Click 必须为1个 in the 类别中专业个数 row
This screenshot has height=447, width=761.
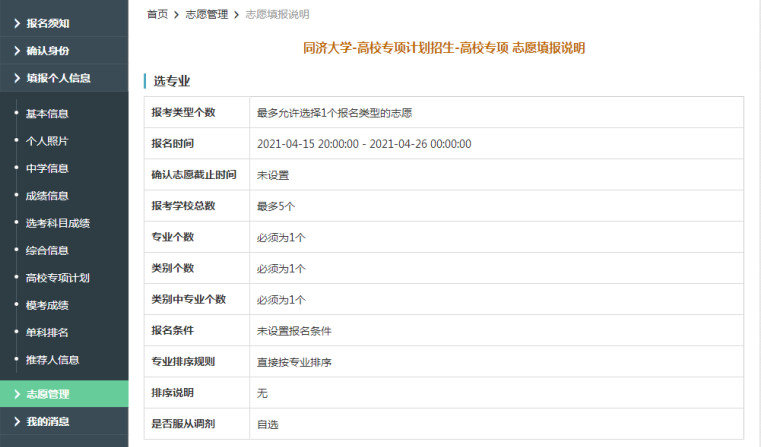tap(281, 300)
